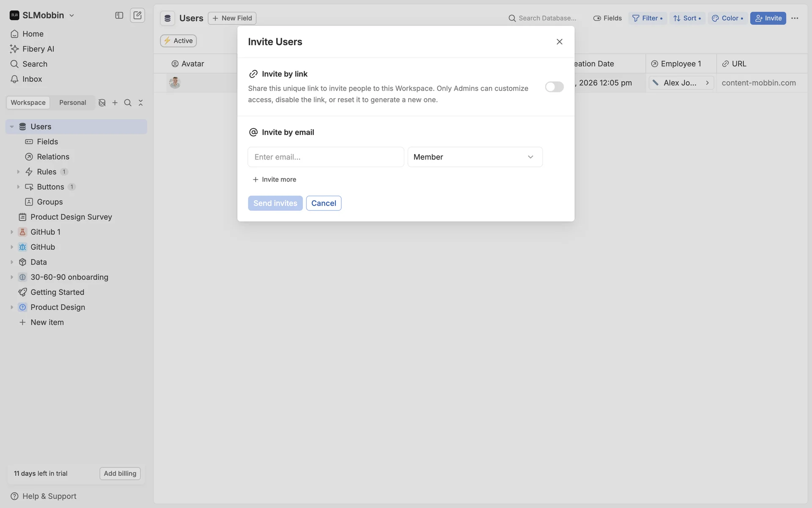Switch to the Personal tab

pos(72,102)
